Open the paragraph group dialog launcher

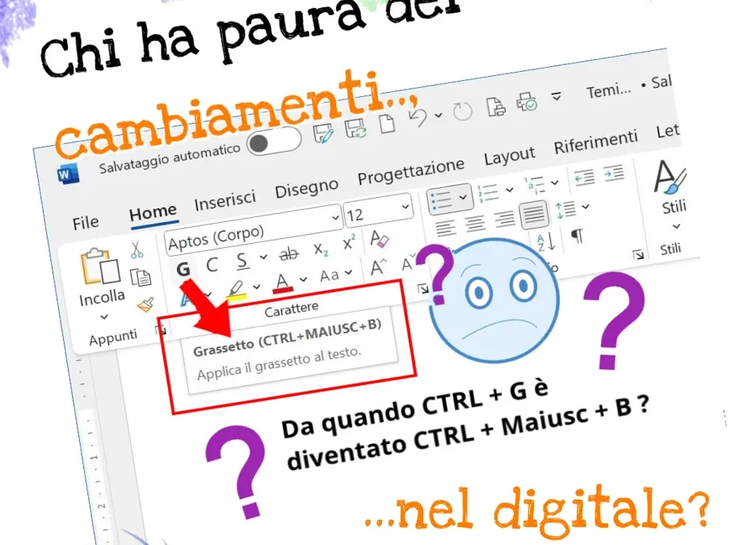638,254
